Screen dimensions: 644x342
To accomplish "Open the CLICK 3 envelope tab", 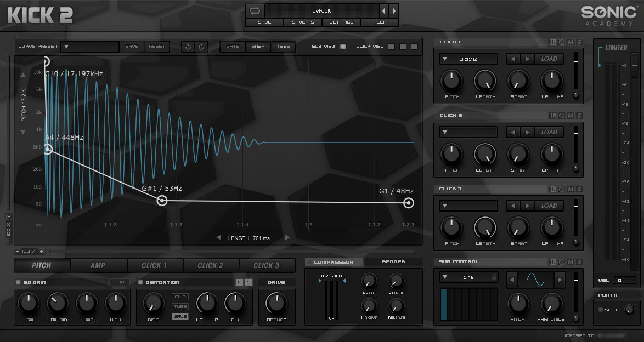I will click(267, 265).
